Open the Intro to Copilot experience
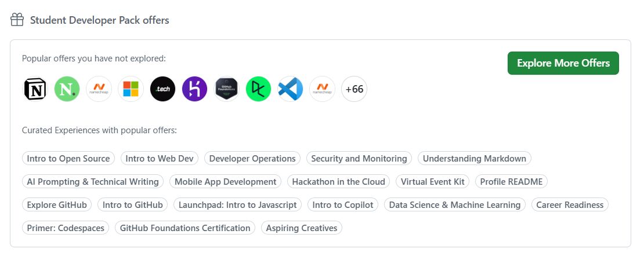The height and width of the screenshot is (278, 644). pyautogui.click(x=343, y=204)
